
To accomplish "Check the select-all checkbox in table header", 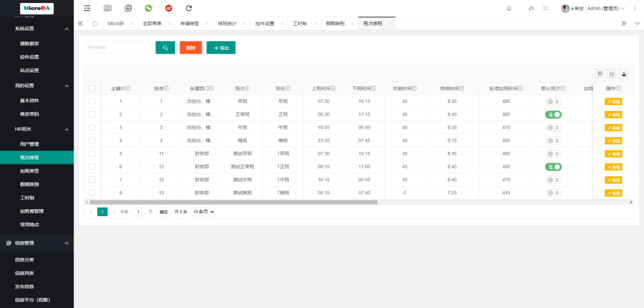I will pos(92,88).
